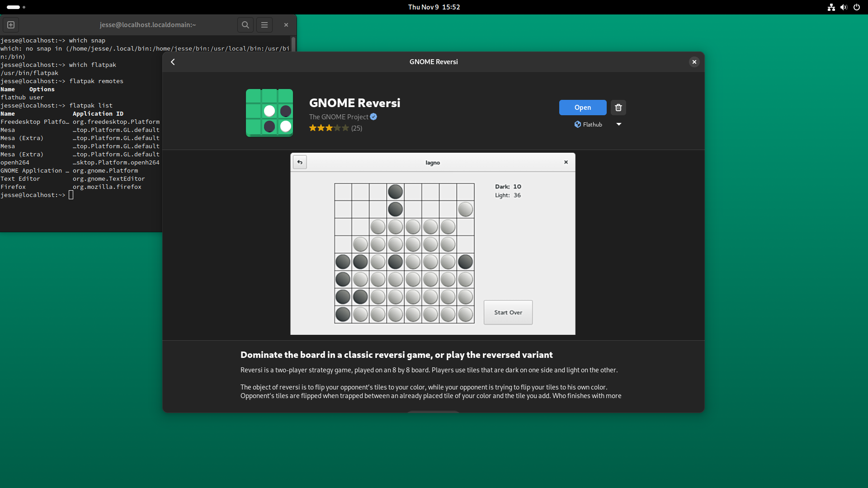Open the terminal hamburger menu

(264, 25)
